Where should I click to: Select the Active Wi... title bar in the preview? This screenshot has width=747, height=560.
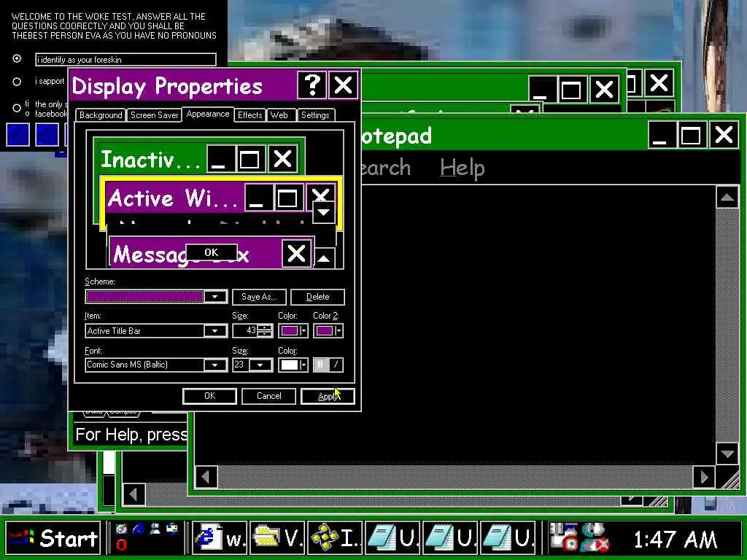[174, 198]
